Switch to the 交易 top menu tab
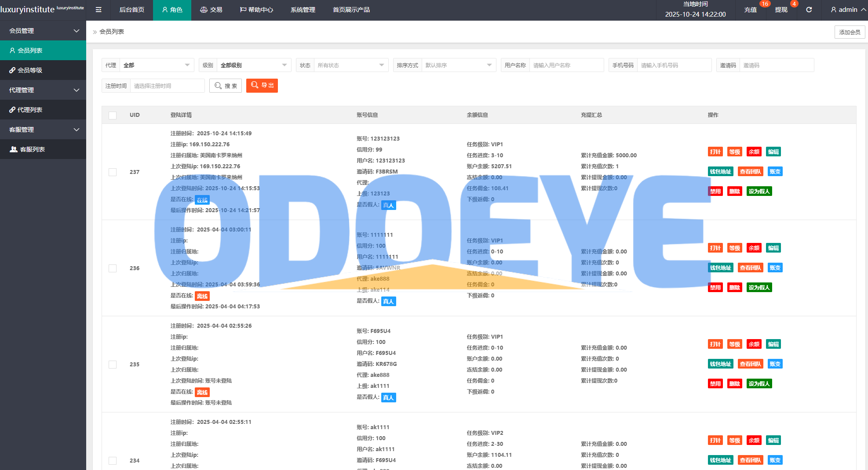This screenshot has height=470, width=868. click(x=211, y=10)
